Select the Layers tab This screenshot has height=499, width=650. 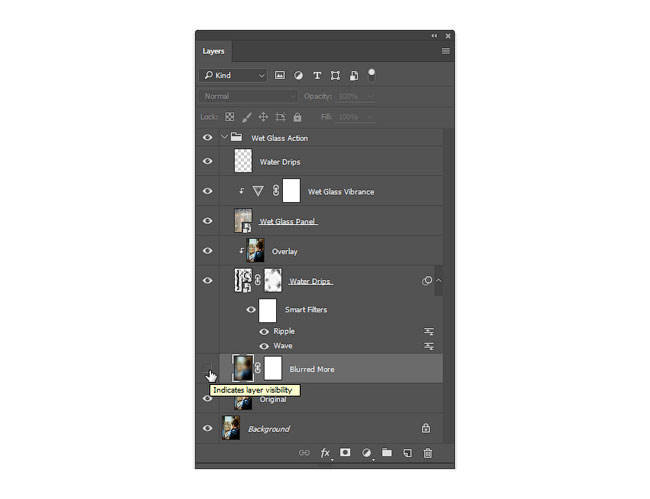[x=213, y=51]
